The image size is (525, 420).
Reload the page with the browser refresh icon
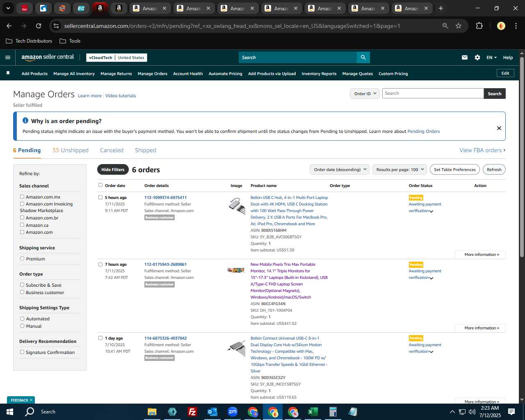39,26
